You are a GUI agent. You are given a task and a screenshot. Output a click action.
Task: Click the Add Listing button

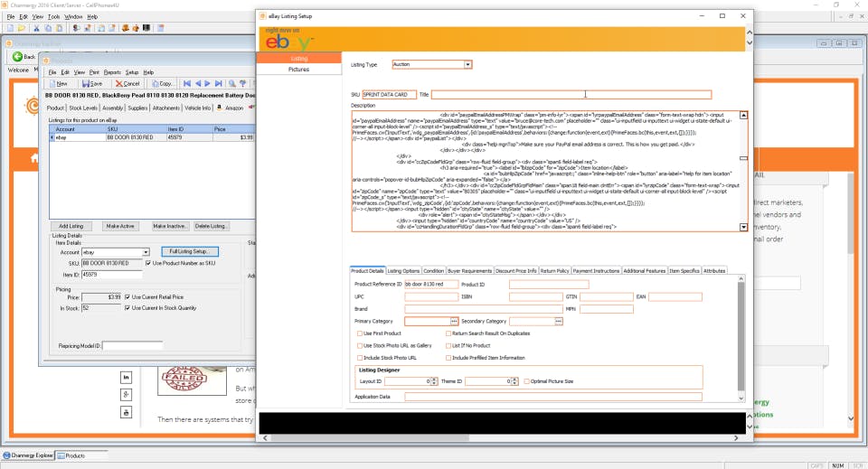(71, 226)
